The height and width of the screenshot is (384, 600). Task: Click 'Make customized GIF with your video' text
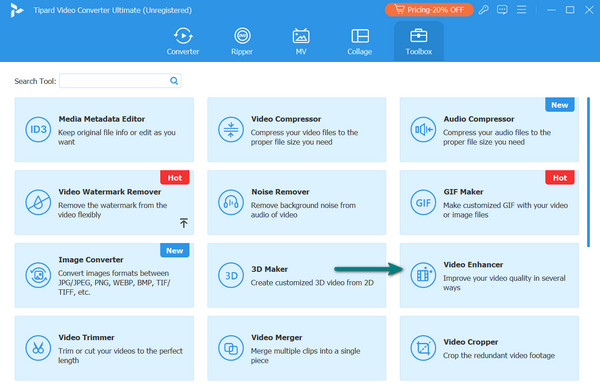point(505,205)
